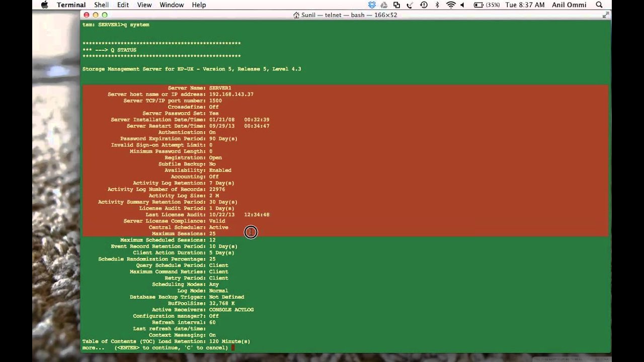Click the 'Log Mode: Normal' line
Viewport: 644px width, 362px height.
coord(203,291)
